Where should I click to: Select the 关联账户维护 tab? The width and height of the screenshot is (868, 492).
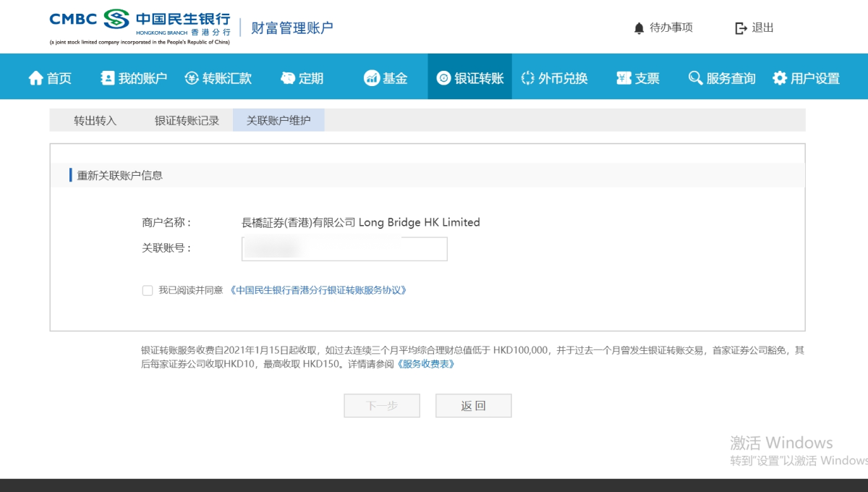point(278,120)
